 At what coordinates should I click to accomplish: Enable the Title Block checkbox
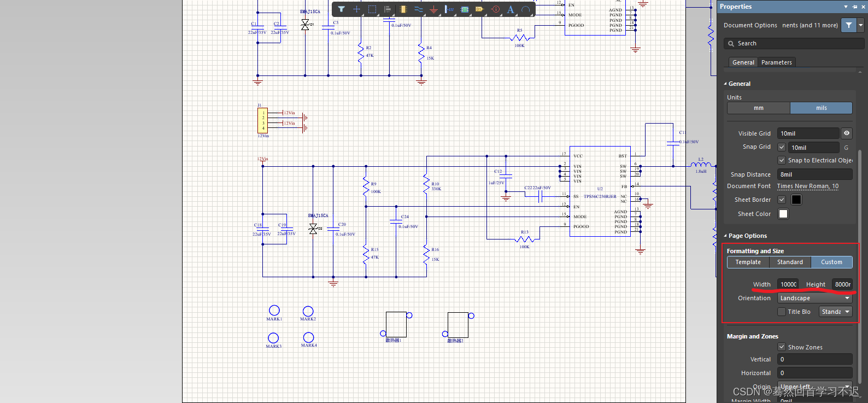[x=782, y=312]
